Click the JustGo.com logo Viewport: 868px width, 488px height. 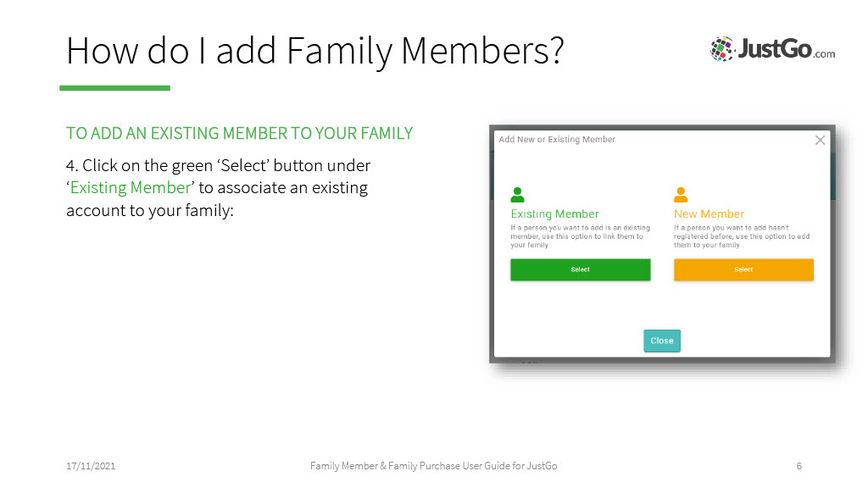[773, 49]
